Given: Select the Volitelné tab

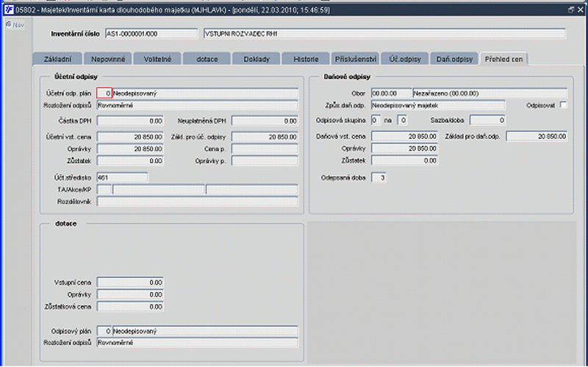Looking at the screenshot, I should 157,59.
